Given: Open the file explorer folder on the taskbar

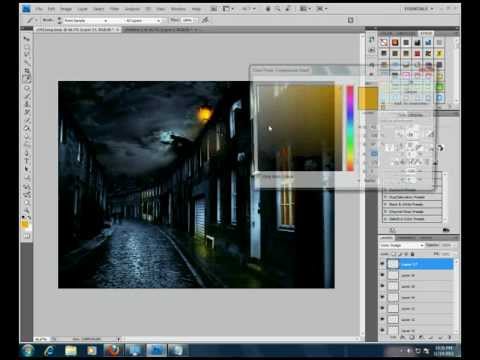Looking at the screenshot, I should tap(71, 350).
